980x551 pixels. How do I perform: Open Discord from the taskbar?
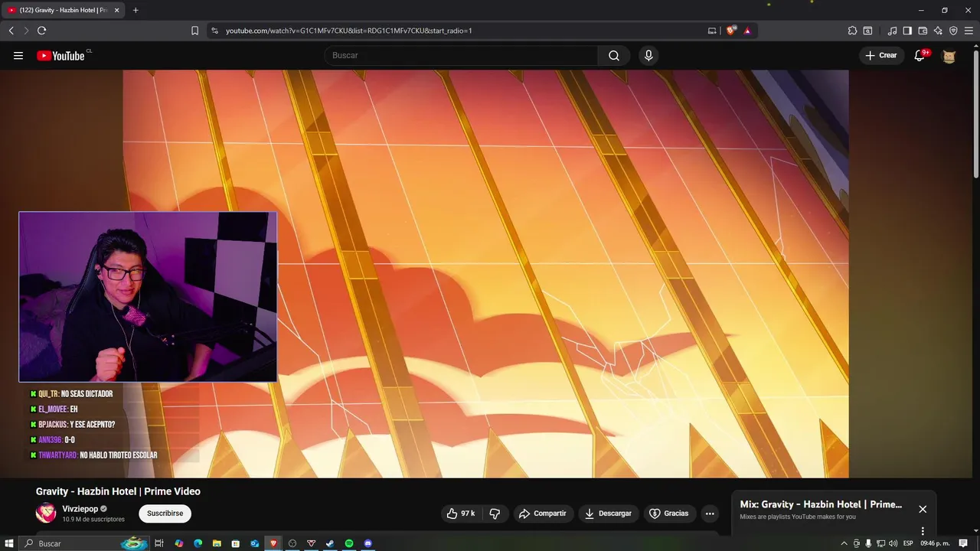point(368,543)
